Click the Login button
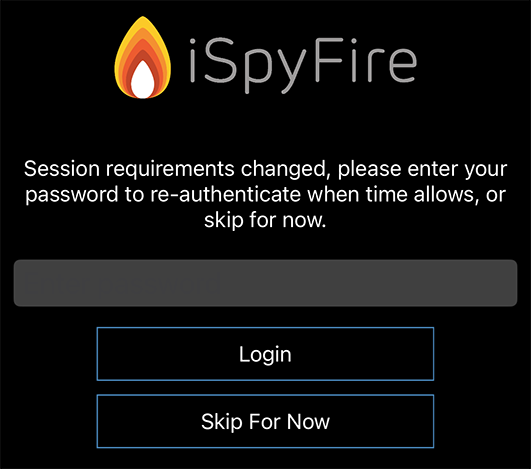 coord(265,354)
